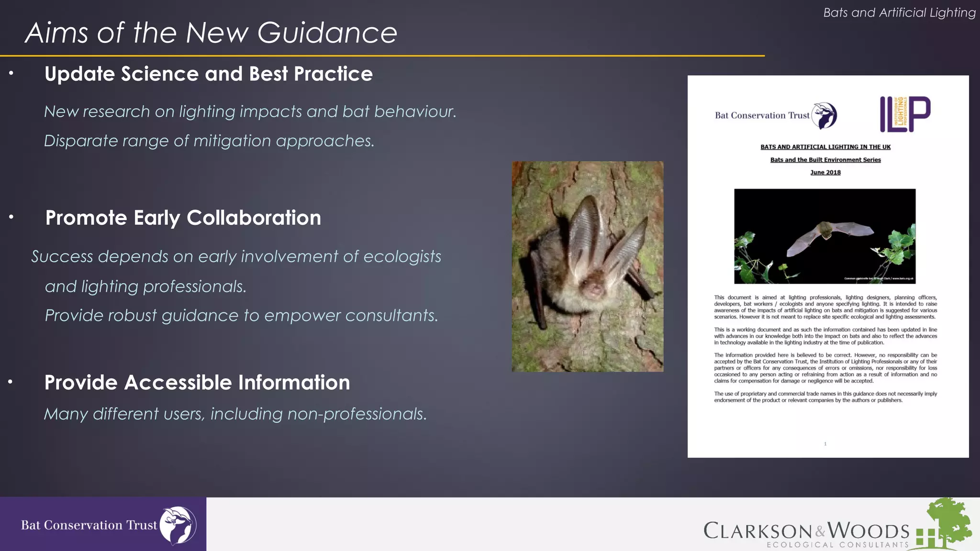Click 'June 2018' date on document
The image size is (980, 551).
point(825,172)
